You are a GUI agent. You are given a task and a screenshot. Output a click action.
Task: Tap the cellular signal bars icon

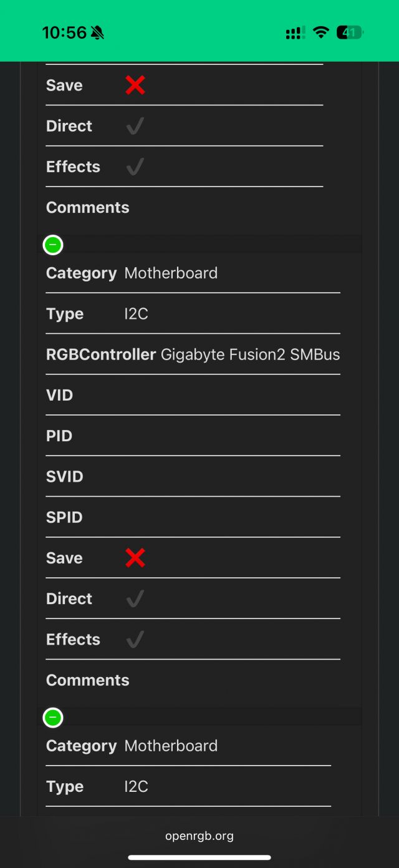tap(296, 33)
